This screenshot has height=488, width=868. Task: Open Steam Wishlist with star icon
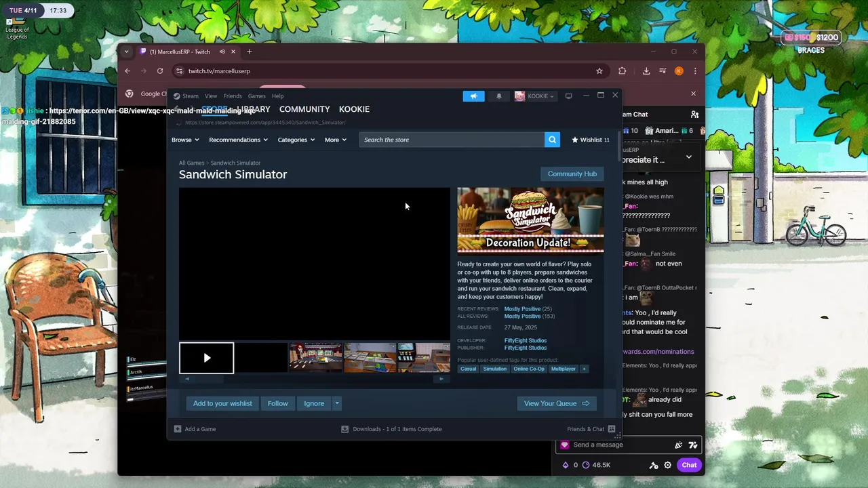point(590,140)
